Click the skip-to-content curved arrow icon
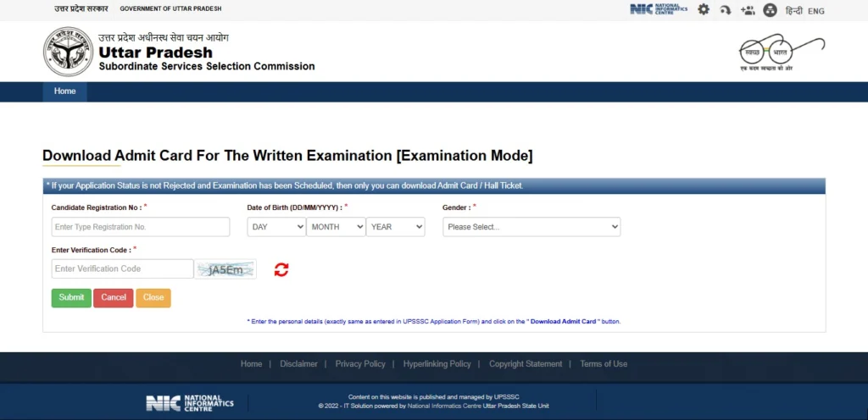 (x=726, y=10)
